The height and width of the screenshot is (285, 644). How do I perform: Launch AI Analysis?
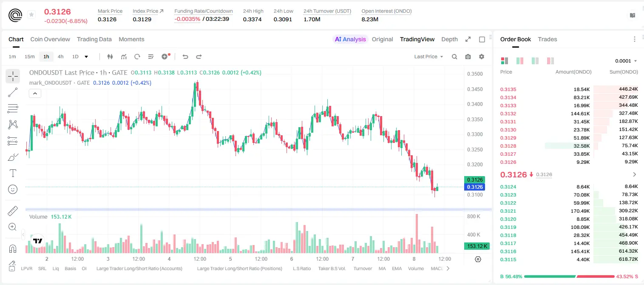(x=350, y=39)
